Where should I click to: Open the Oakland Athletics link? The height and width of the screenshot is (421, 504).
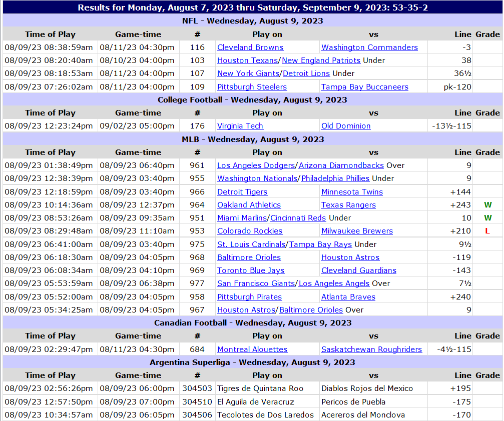(249, 205)
